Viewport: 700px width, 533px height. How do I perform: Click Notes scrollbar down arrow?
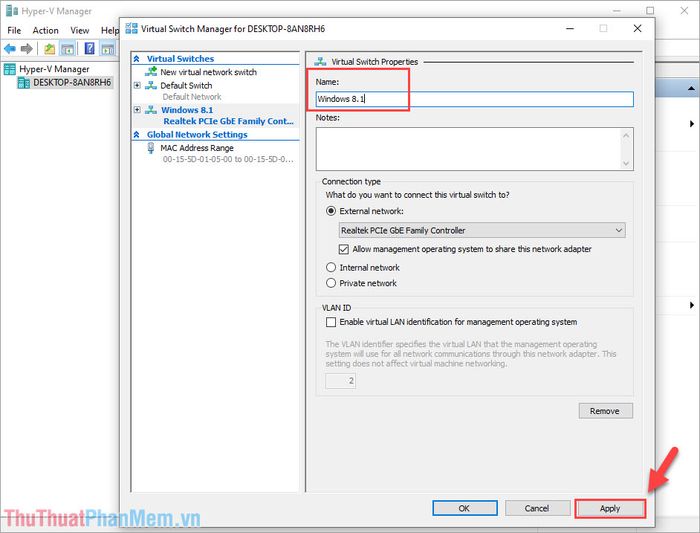[626, 164]
